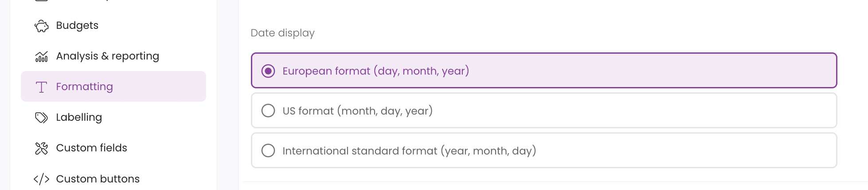This screenshot has height=190, width=868.
Task: Click the Labelling tag icon
Action: tap(41, 118)
